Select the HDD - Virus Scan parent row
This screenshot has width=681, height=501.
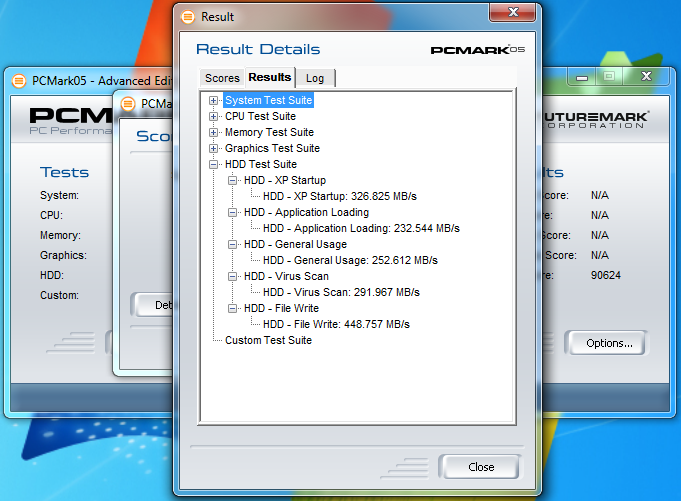pos(286,276)
